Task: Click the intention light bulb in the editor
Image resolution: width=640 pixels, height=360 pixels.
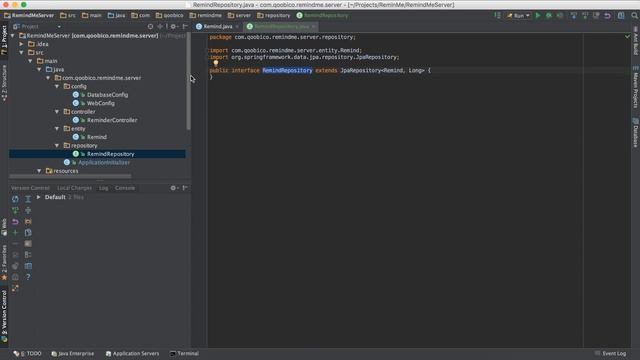Action: pyautogui.click(x=216, y=63)
